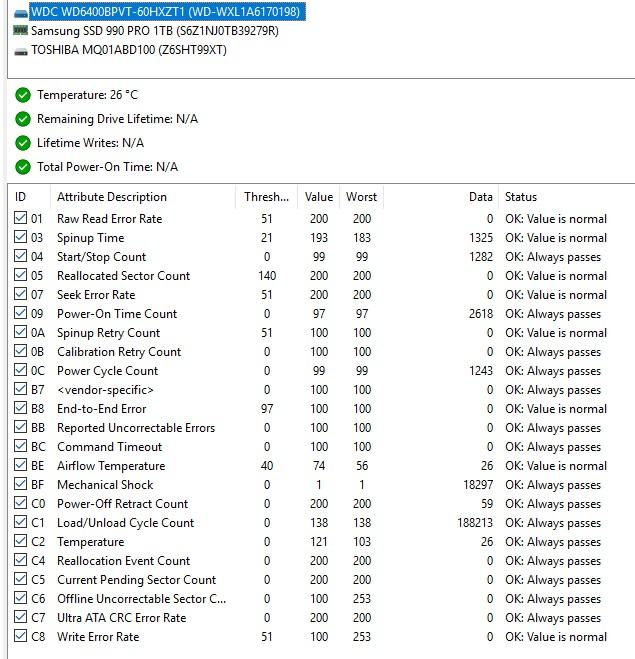Select the 'Raw Read Error Rate' attribute name
This screenshot has width=635, height=659.
pos(110,219)
